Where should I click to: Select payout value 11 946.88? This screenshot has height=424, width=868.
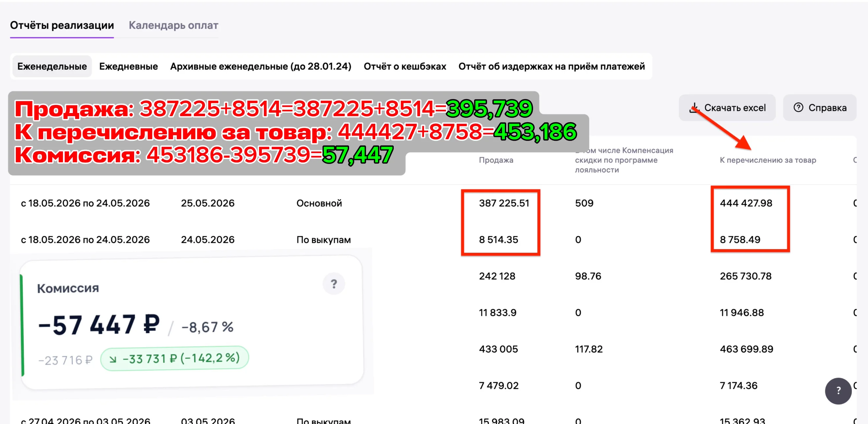point(742,312)
